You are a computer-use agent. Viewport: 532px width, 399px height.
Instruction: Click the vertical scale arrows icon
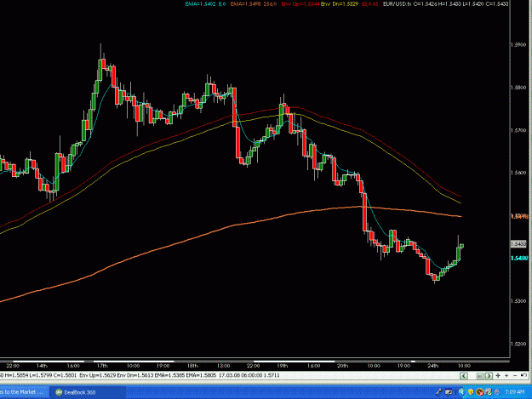pyautogui.click(x=498, y=376)
